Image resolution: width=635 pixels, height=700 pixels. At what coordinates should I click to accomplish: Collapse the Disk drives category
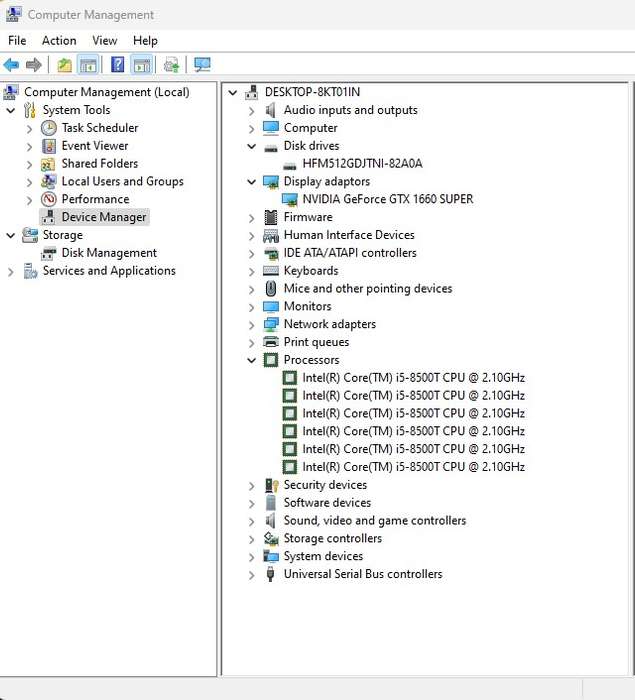coord(252,146)
